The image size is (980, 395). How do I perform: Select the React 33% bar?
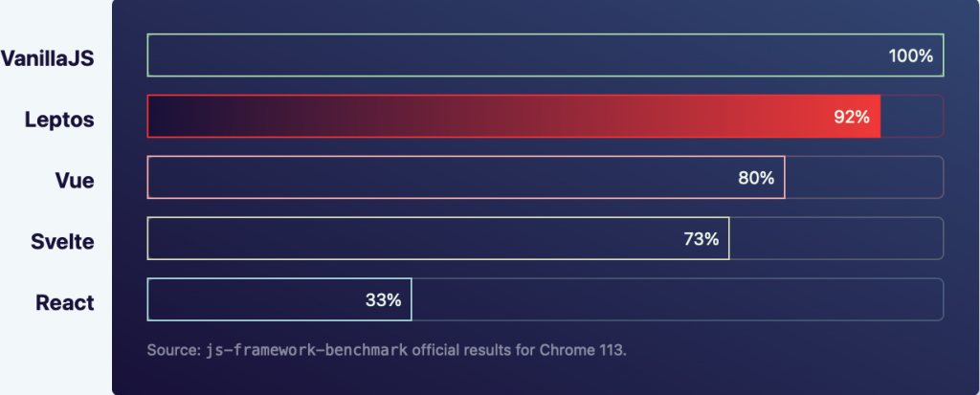[x=279, y=299]
